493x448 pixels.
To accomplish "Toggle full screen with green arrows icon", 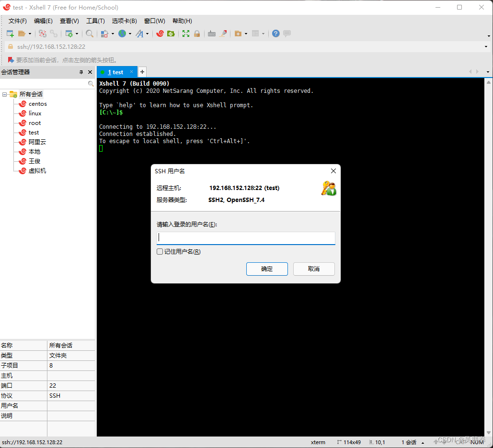I will (x=186, y=34).
